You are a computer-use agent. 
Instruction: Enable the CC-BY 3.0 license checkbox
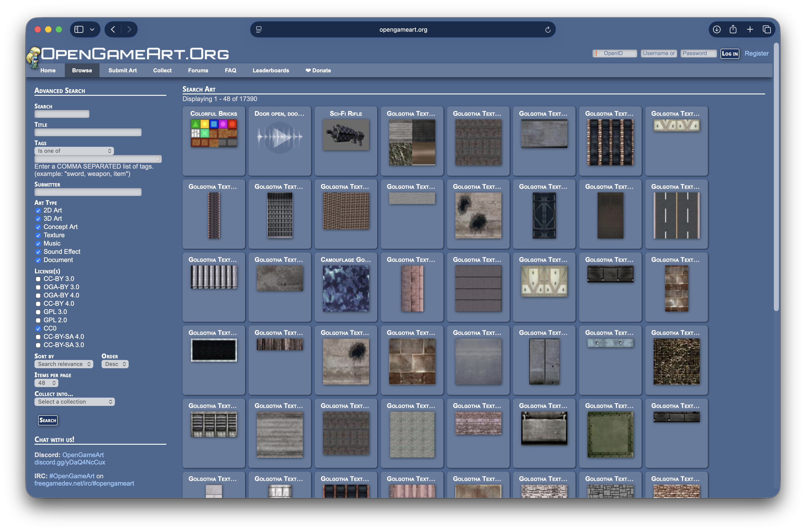[x=38, y=279]
